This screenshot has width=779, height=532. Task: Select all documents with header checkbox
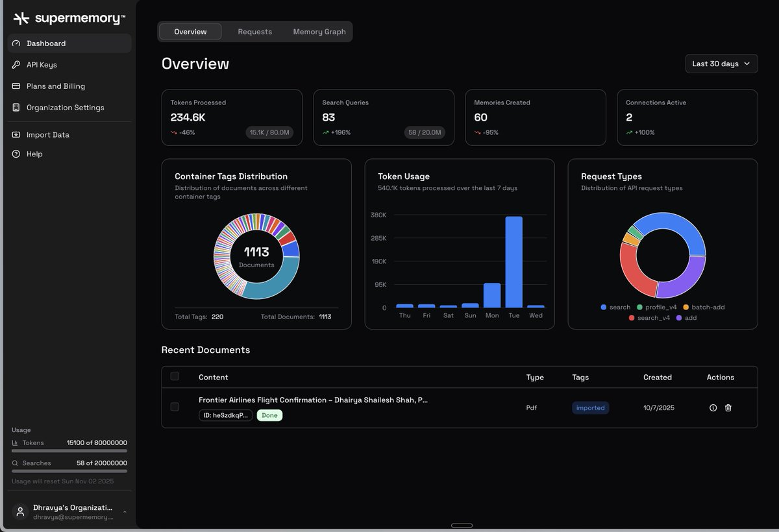pyautogui.click(x=175, y=376)
